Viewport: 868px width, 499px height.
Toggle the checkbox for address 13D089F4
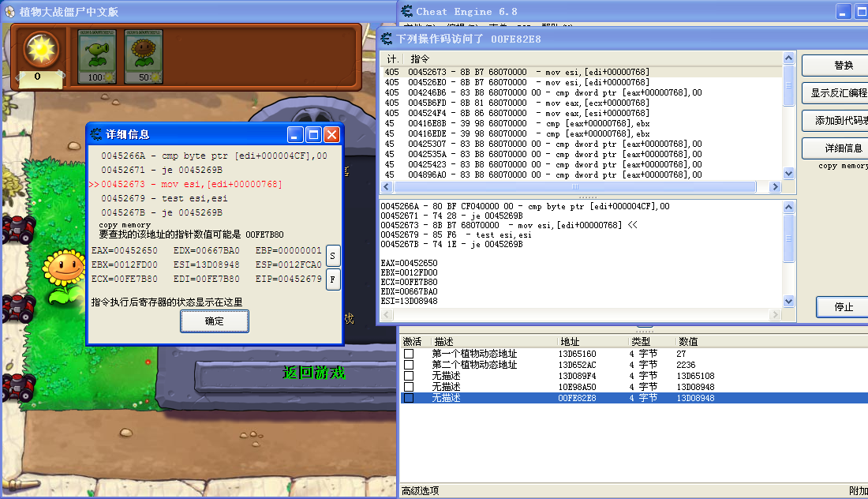[409, 376]
